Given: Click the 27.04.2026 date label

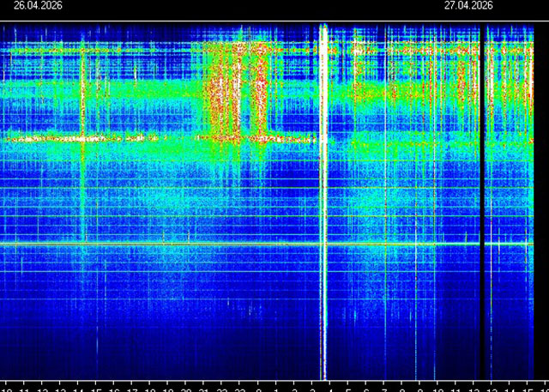Looking at the screenshot, I should (468, 5).
